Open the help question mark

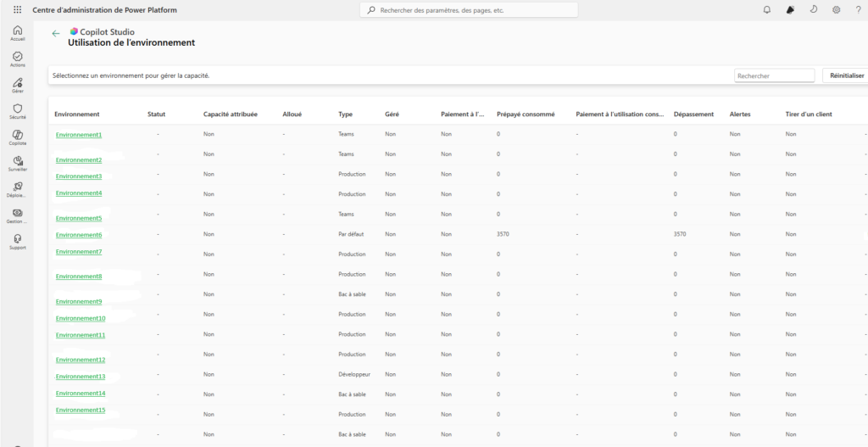pos(858,10)
